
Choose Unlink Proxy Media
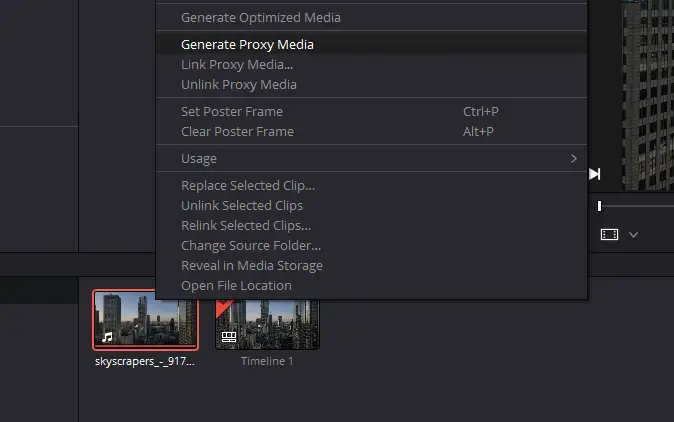[x=371, y=84]
